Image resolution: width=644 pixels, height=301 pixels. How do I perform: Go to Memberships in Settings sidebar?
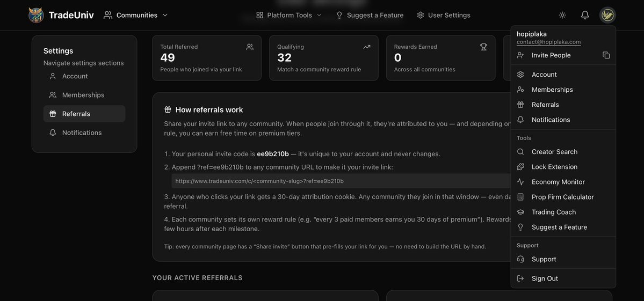pos(84,95)
